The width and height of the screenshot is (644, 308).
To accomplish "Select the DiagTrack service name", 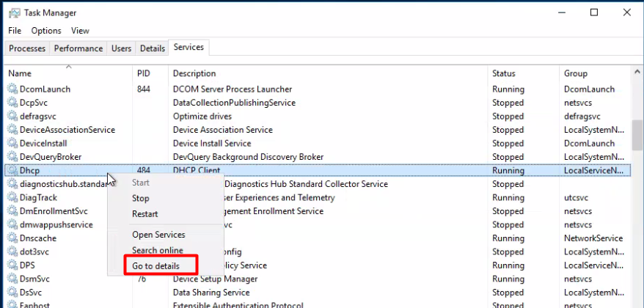I will click(x=38, y=197).
